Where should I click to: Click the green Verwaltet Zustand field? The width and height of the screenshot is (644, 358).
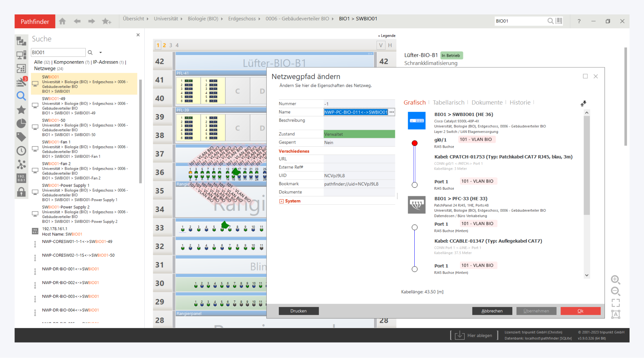359,134
